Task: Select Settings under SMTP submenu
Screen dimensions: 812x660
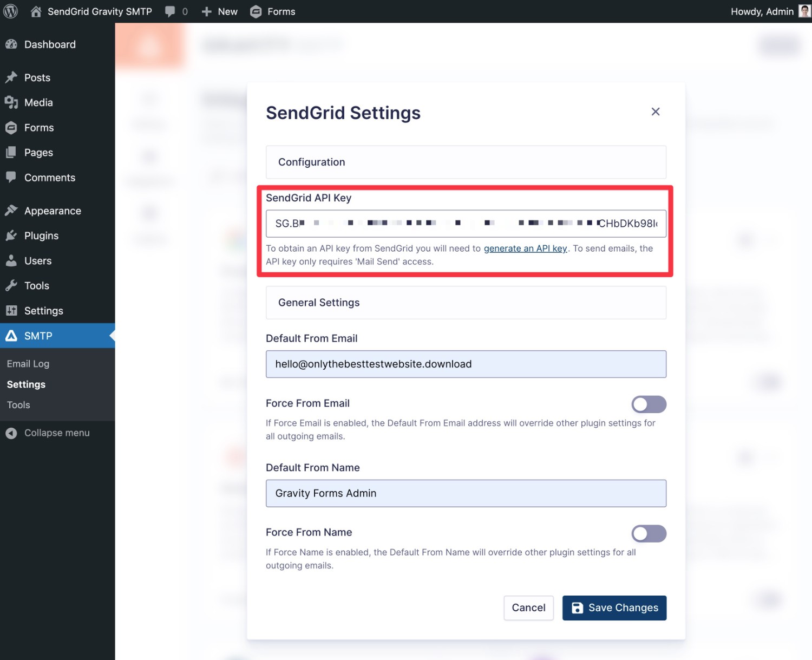Action: click(x=26, y=384)
